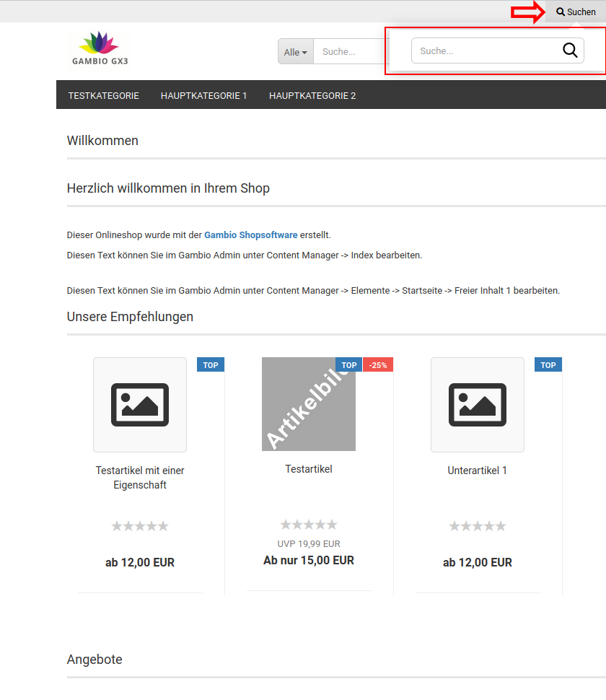Open the Suchen search toggle in the top bar
Image resolution: width=606 pixels, height=700 pixels.
tap(576, 12)
